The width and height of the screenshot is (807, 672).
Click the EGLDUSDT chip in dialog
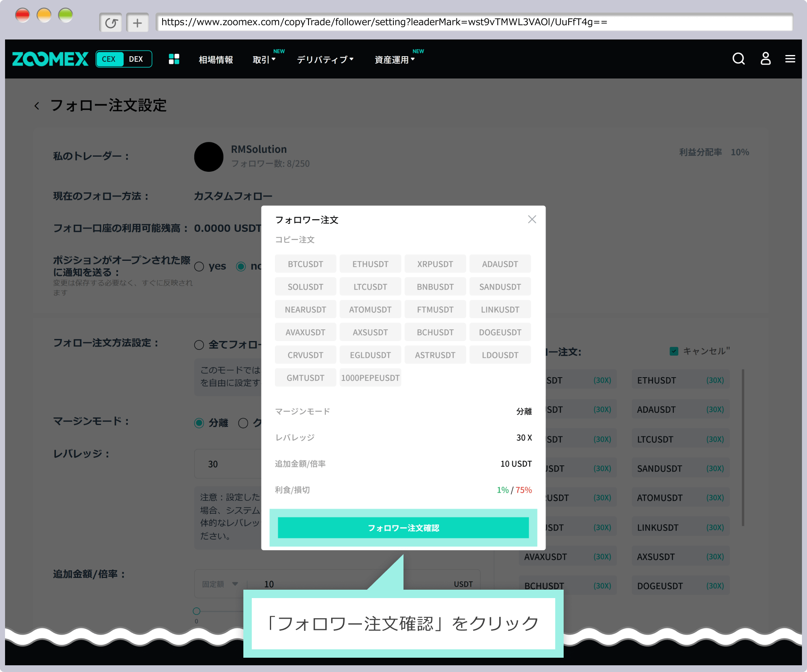370,355
